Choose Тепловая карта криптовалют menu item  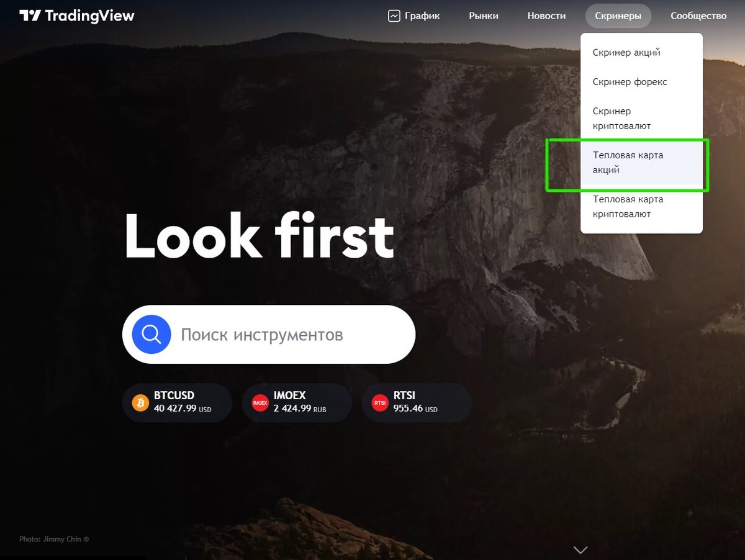[641, 207]
